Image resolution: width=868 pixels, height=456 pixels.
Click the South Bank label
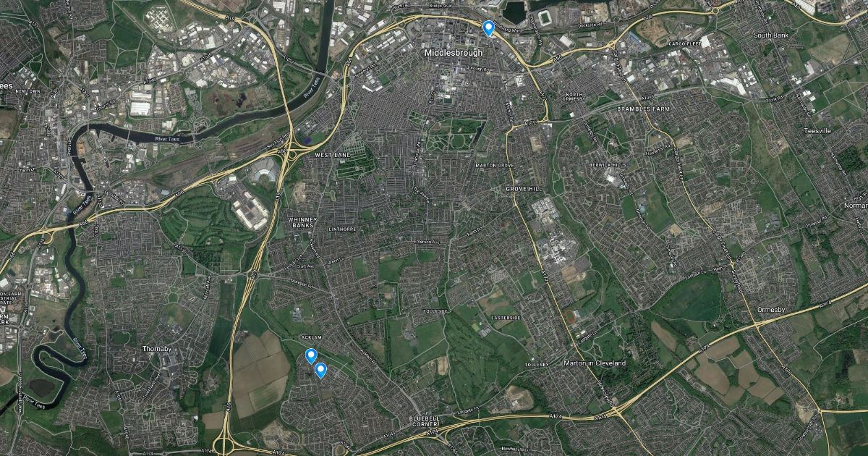[770, 35]
